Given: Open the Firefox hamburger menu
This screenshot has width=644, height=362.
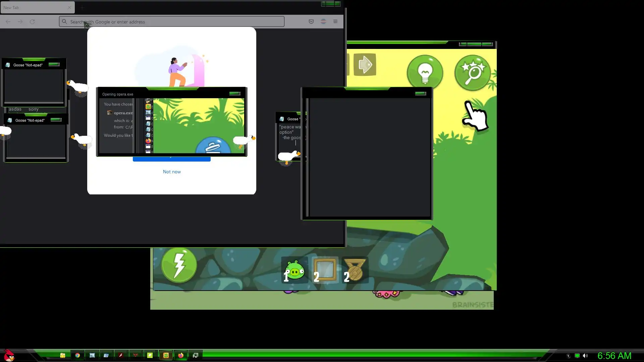Looking at the screenshot, I should coord(335,21).
